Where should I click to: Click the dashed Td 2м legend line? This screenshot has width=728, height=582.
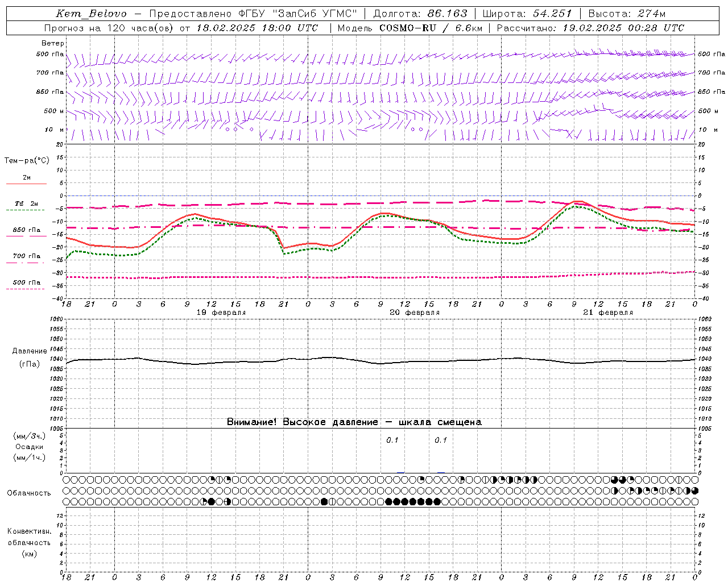26,210
